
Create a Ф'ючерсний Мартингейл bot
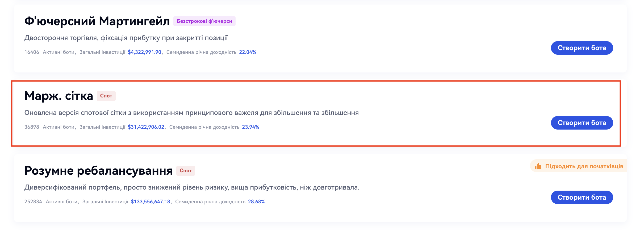tap(582, 48)
